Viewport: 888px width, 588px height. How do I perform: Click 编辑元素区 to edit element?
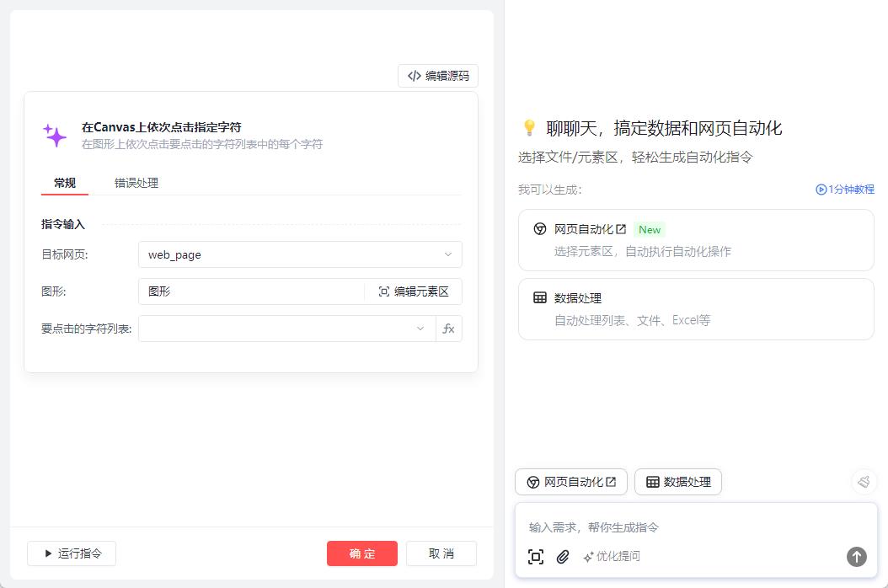pyautogui.click(x=414, y=291)
